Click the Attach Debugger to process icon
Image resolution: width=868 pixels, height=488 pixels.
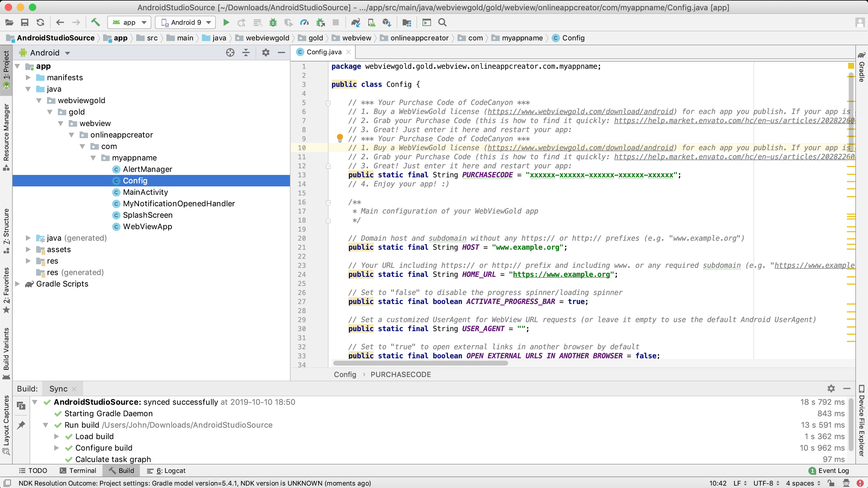coord(320,23)
